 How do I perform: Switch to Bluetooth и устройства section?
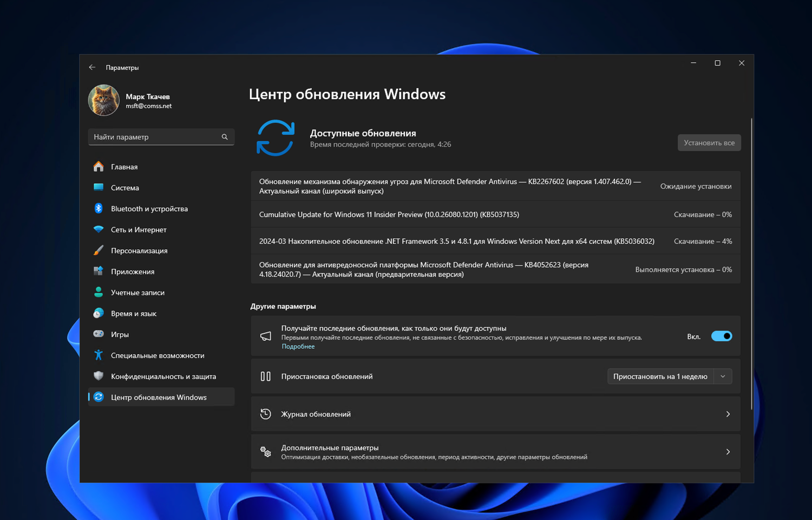click(161, 209)
